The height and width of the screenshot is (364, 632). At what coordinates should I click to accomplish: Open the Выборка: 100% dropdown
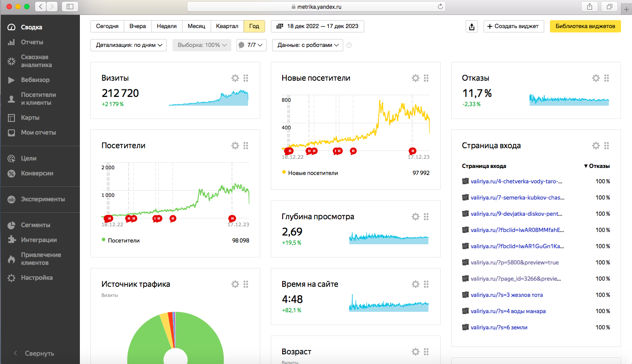[202, 45]
